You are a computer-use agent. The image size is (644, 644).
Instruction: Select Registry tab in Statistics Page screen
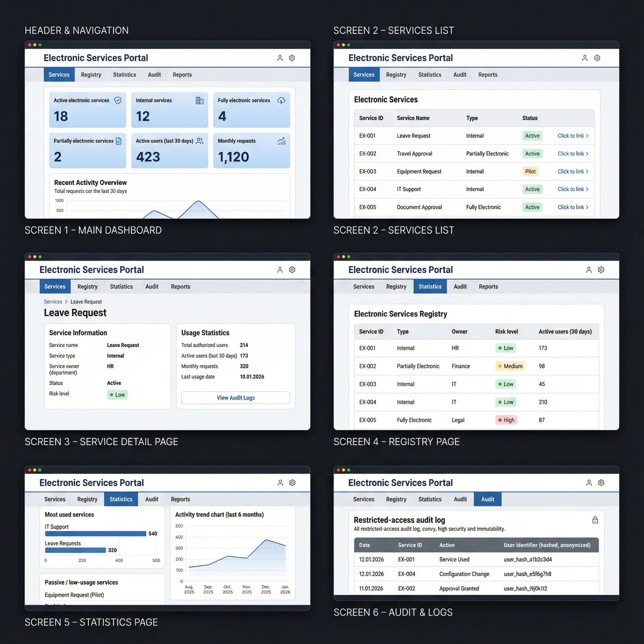[87, 499]
